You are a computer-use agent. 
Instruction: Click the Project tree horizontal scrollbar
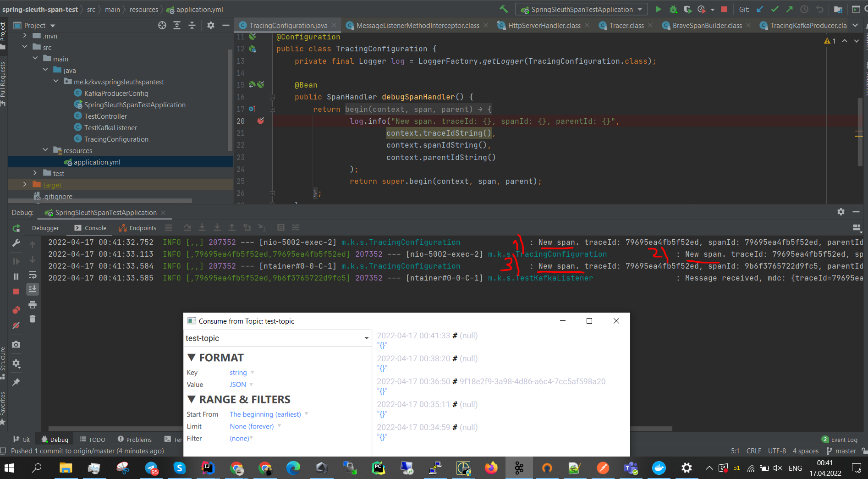(100, 201)
